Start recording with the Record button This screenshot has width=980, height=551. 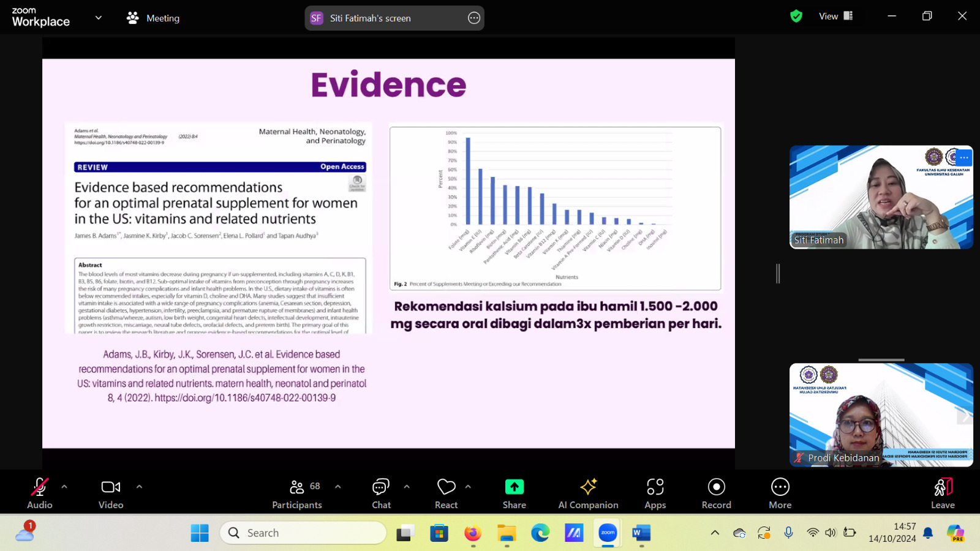tap(716, 492)
